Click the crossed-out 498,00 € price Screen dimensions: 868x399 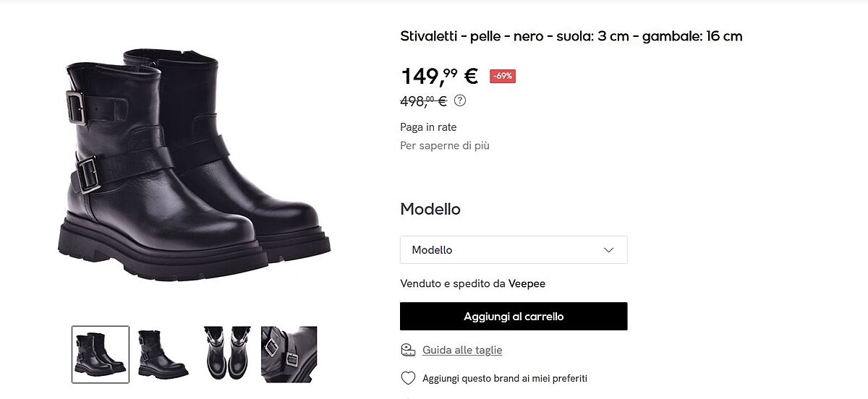(423, 101)
